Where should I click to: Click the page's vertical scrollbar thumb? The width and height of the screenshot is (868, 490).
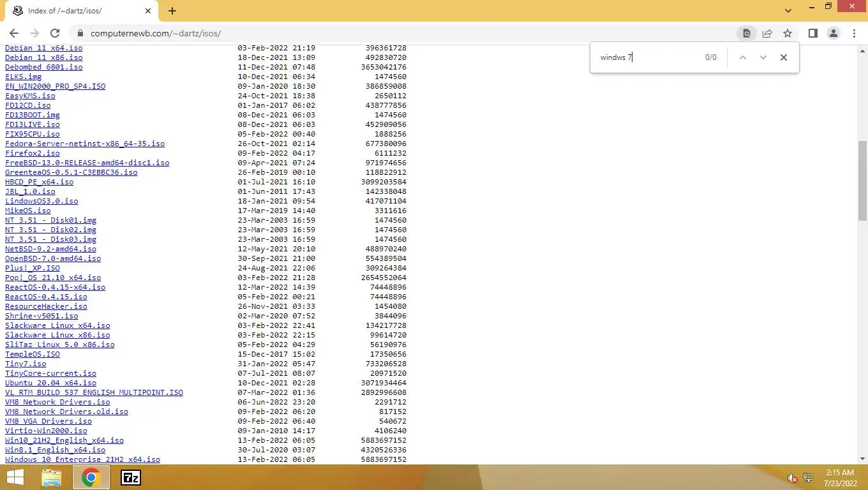(x=862, y=181)
